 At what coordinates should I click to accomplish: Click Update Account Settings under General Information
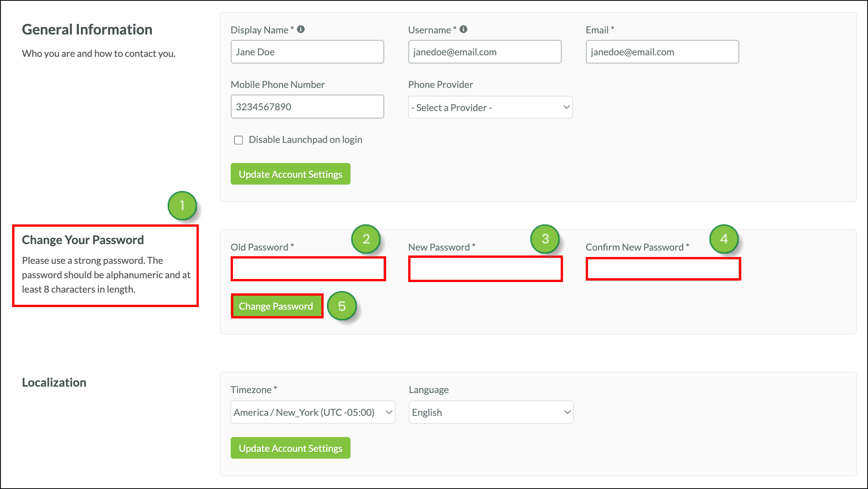[290, 174]
